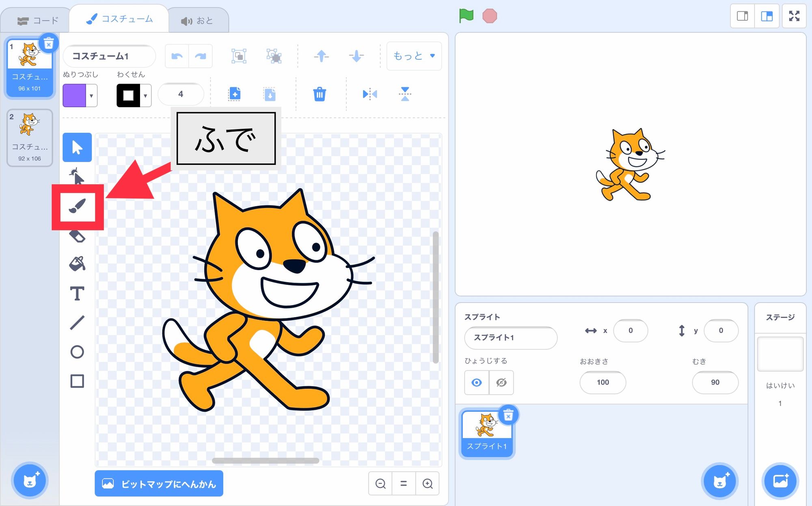Click the choose sprite button

[719, 481]
